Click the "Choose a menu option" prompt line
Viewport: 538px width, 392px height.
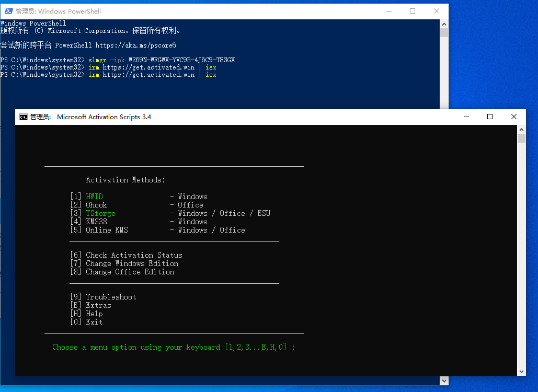[x=173, y=347]
